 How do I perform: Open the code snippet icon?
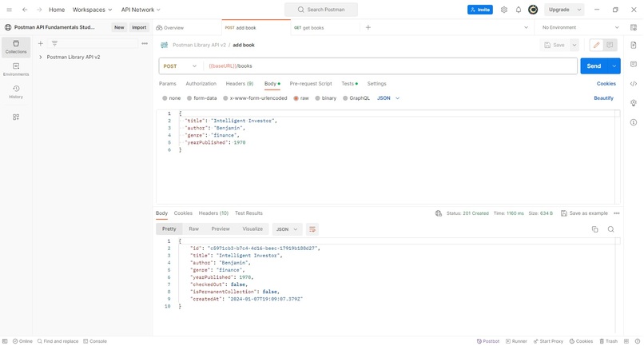point(634,83)
